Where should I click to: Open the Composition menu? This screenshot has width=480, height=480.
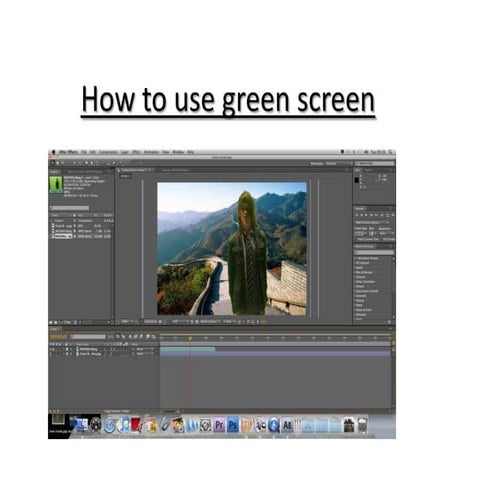click(108, 152)
